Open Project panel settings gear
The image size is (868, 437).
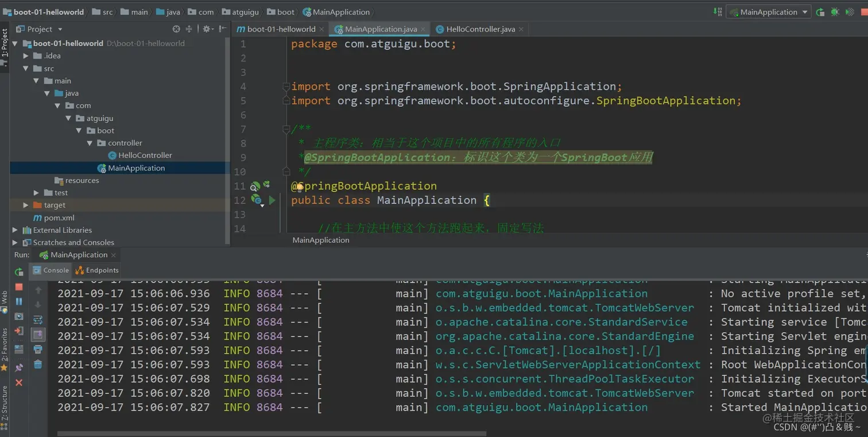click(x=207, y=29)
